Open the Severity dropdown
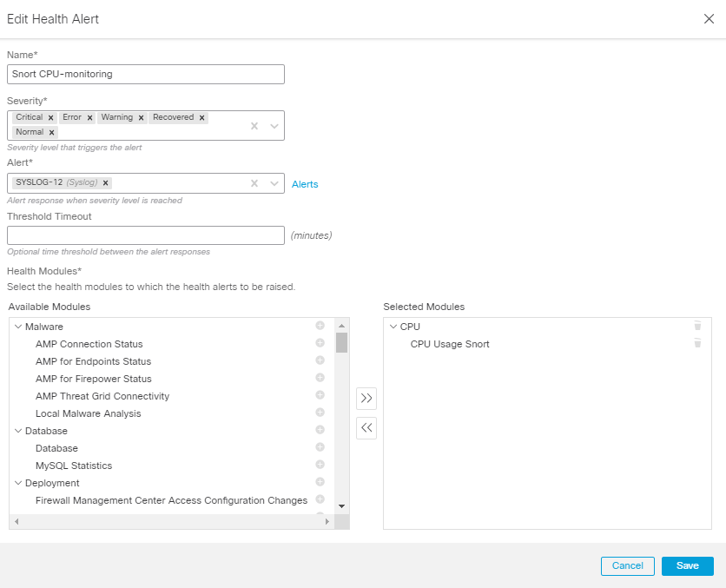This screenshot has width=726, height=588. coord(273,125)
